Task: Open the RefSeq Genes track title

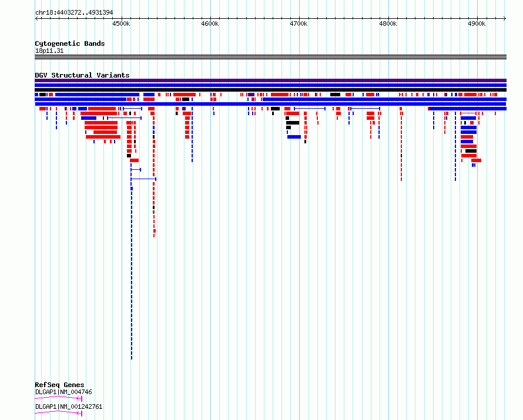Action: point(59,385)
